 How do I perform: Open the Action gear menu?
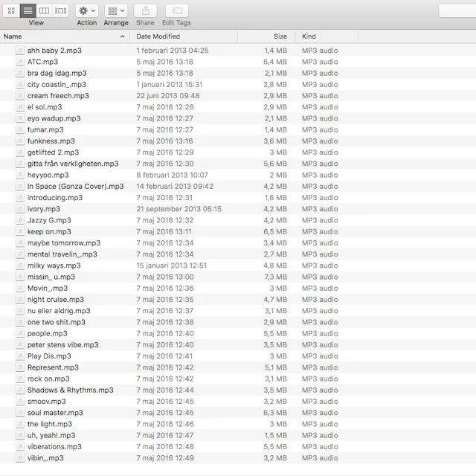pos(86,10)
